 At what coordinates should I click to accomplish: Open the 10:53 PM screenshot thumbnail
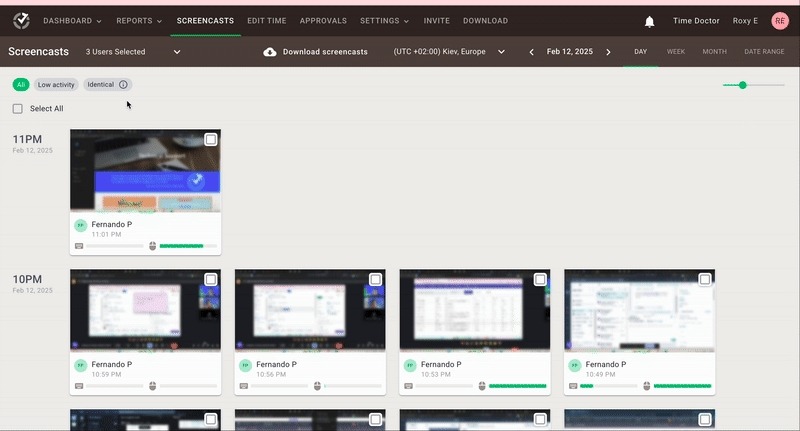coord(475,310)
